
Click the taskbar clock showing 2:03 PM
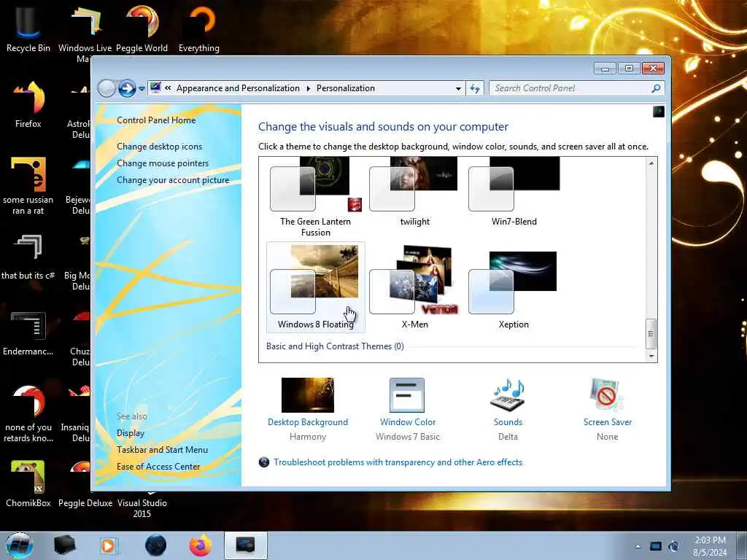point(710,546)
